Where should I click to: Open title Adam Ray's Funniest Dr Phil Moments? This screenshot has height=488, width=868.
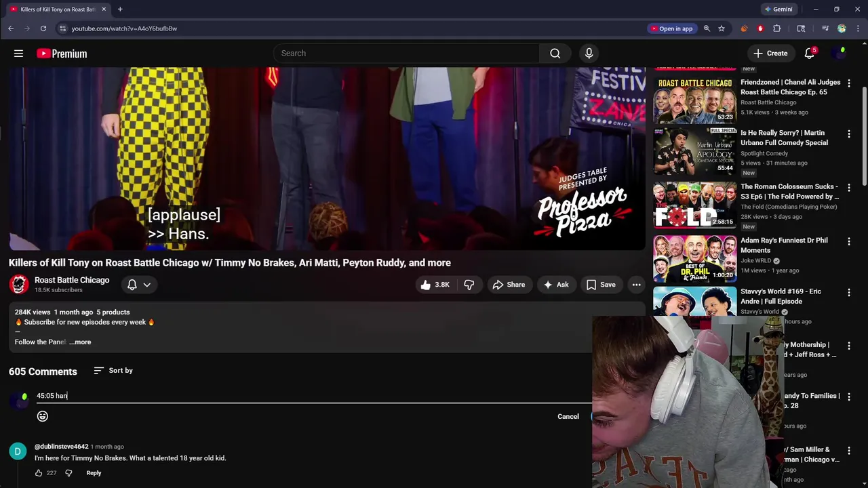click(x=784, y=245)
